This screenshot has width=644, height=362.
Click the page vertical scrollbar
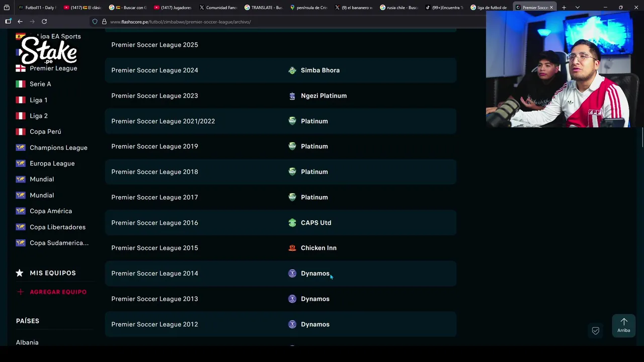[x=642, y=138]
